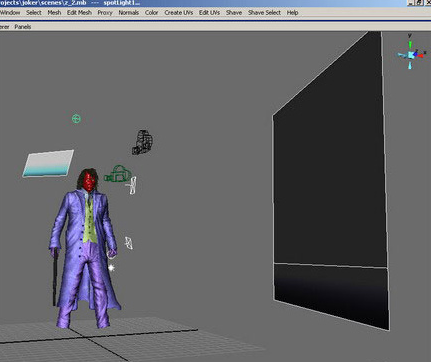Open the Normals menu
The height and width of the screenshot is (362, 431).
click(128, 12)
